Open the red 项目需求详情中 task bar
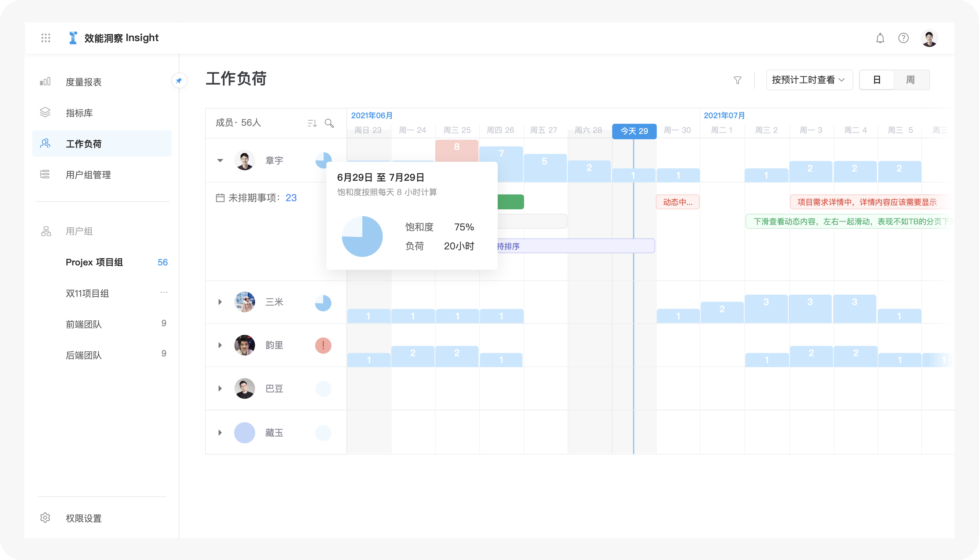979x560 pixels. (x=872, y=202)
